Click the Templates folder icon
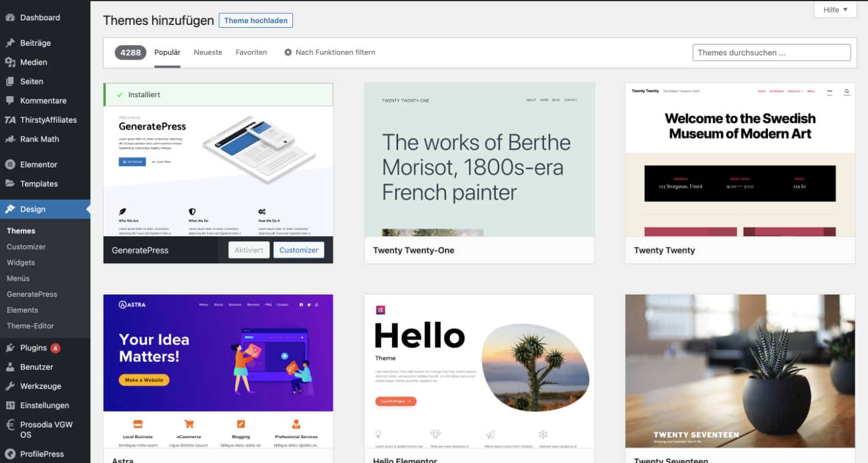 coord(10,183)
